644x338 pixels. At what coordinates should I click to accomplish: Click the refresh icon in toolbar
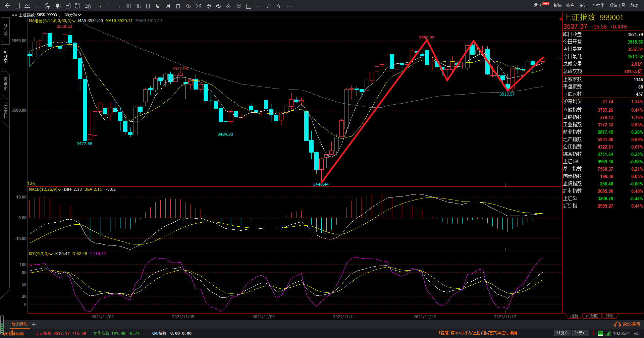77,6
